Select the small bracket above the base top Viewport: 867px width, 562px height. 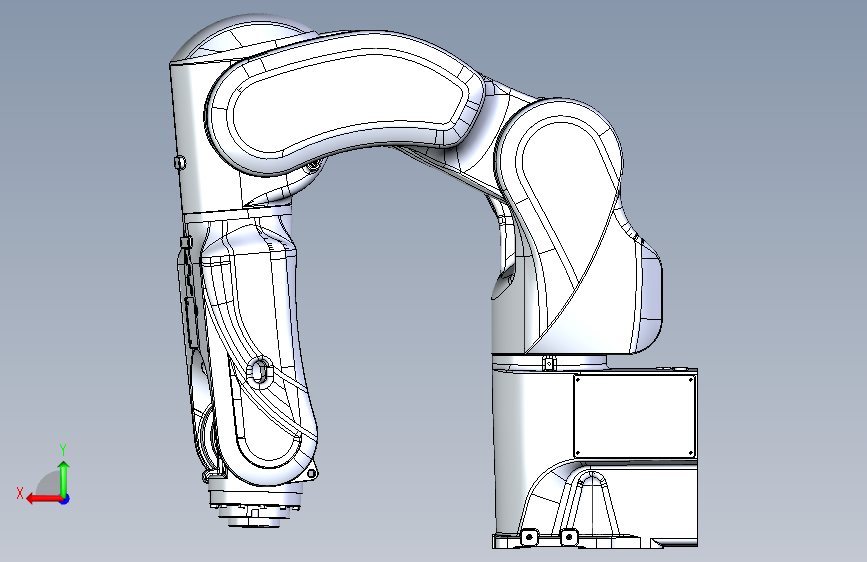548,363
